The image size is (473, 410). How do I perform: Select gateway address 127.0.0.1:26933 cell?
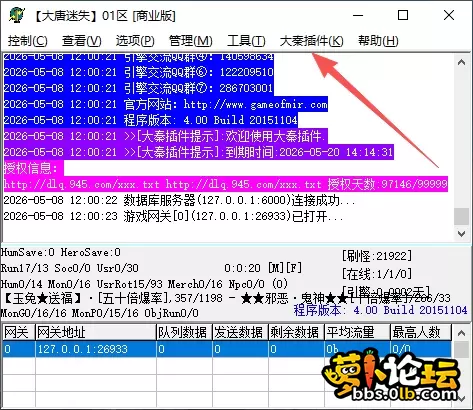pyautogui.click(x=96, y=349)
